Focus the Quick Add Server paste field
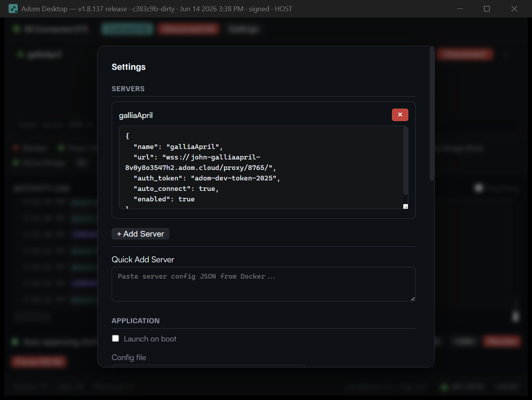The width and height of the screenshot is (532, 400). tap(264, 284)
